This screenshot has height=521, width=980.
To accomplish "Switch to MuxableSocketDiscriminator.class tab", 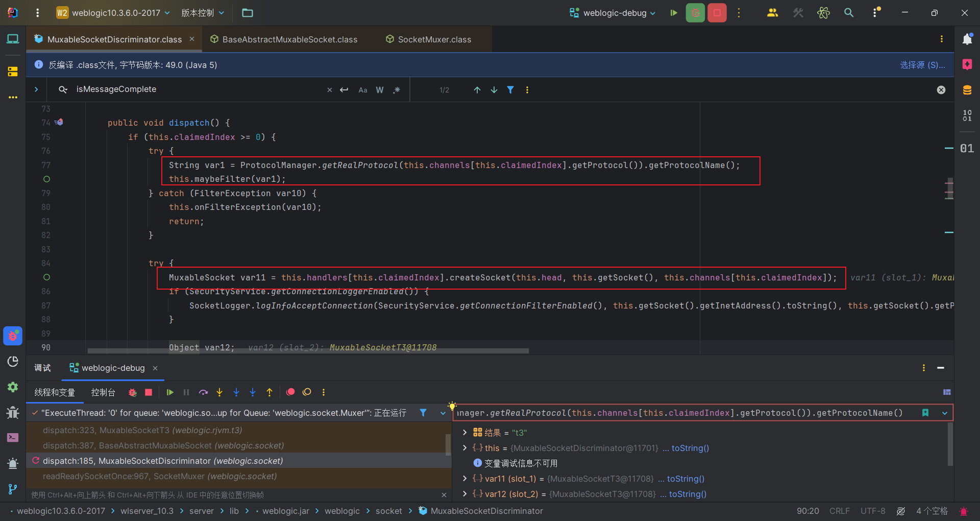I will pyautogui.click(x=114, y=39).
